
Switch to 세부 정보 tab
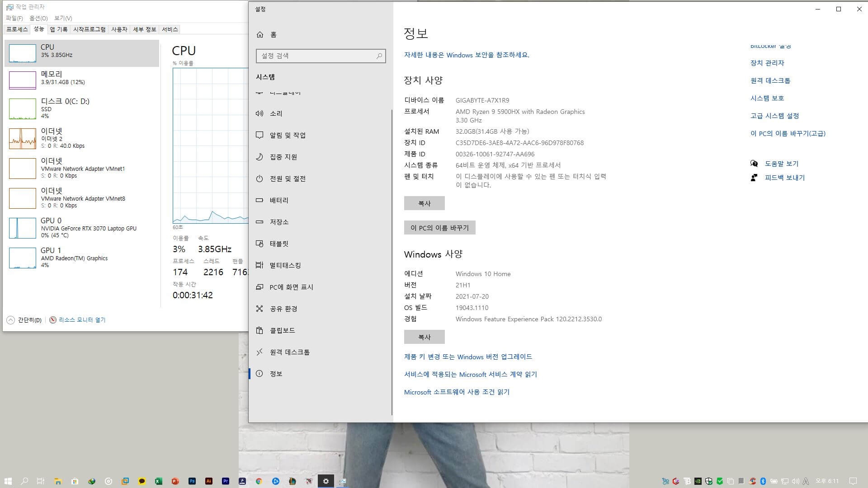[144, 29]
